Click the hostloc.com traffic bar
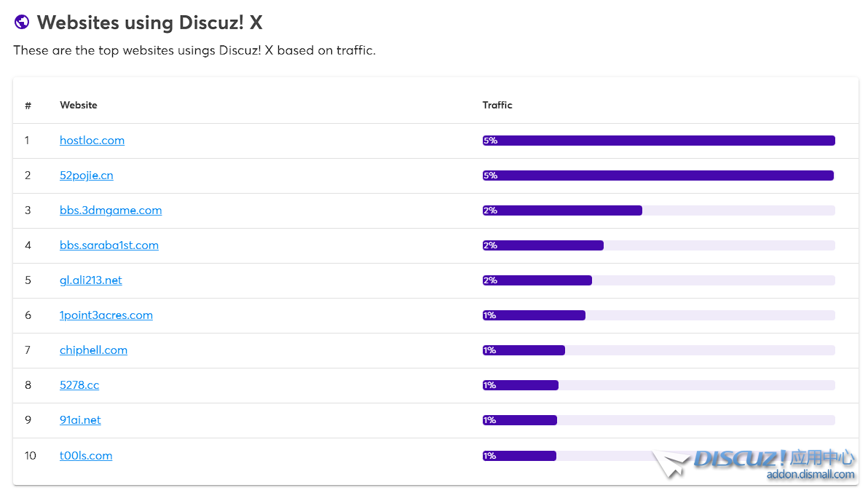Viewport: 868px width, 493px height. (658, 141)
